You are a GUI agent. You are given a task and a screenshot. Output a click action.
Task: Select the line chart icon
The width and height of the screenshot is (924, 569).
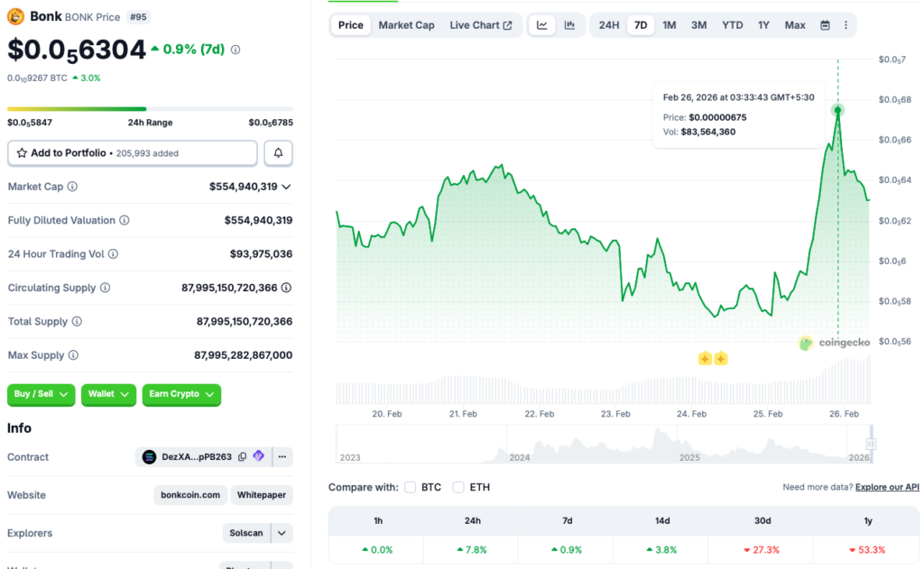(x=541, y=24)
